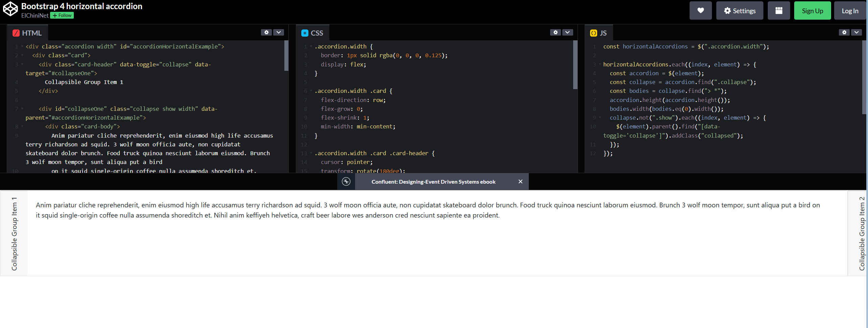Expand CSS editor dropdown arrow
Screen dimensions: 868x328
567,32
